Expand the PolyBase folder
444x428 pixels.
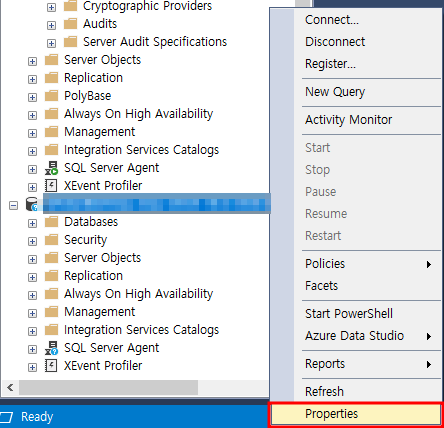point(32,97)
